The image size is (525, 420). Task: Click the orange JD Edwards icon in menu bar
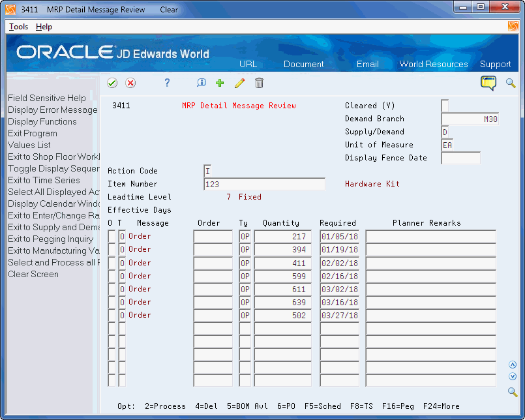(513, 26)
